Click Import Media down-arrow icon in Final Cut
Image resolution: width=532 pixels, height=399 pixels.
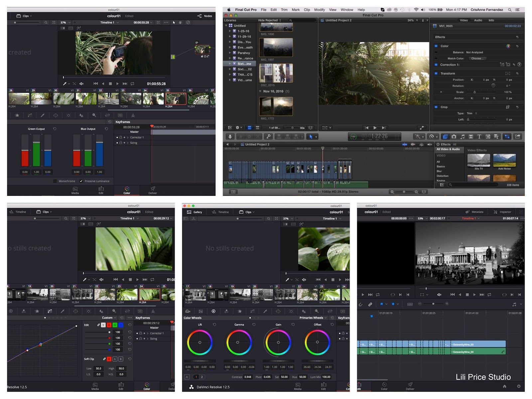click(230, 137)
